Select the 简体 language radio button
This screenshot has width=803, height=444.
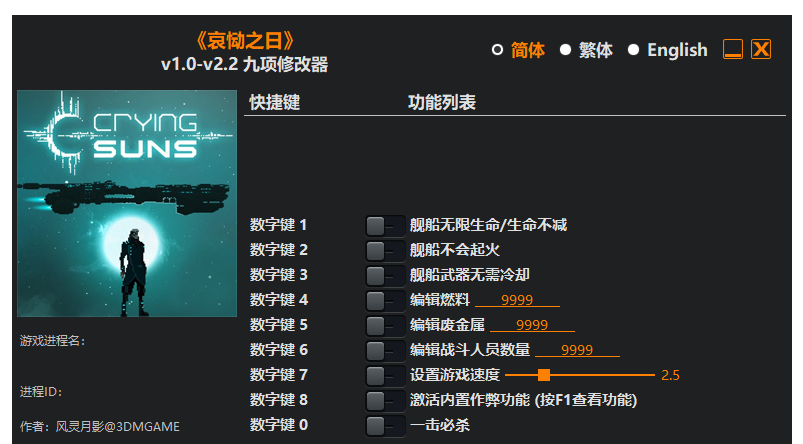pyautogui.click(x=497, y=50)
